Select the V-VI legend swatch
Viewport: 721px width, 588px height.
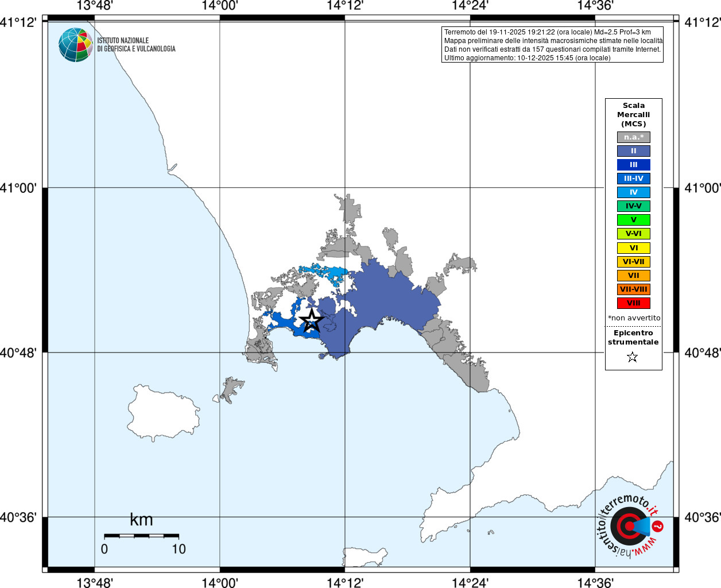click(x=634, y=234)
